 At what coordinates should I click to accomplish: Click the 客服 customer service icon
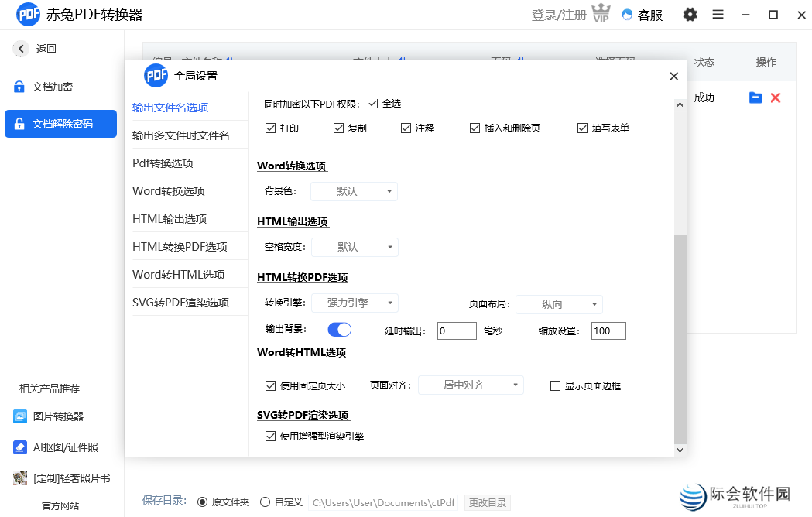(629, 15)
